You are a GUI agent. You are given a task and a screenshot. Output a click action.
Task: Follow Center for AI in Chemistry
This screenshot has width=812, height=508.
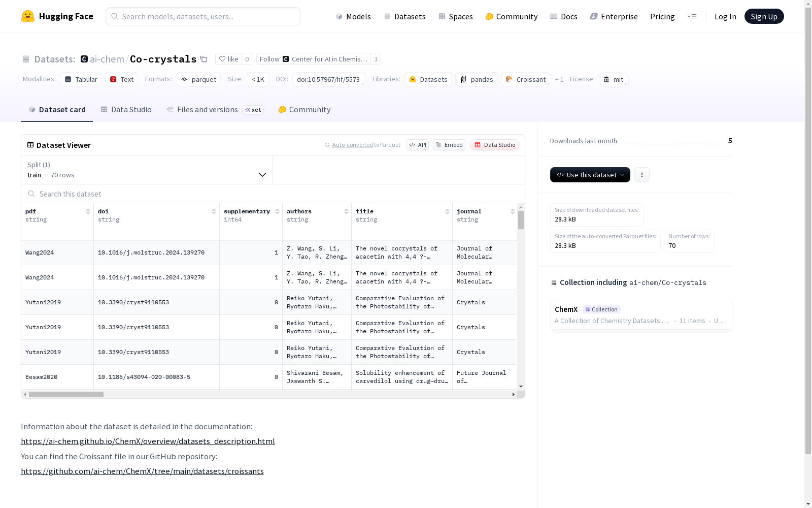313,59
